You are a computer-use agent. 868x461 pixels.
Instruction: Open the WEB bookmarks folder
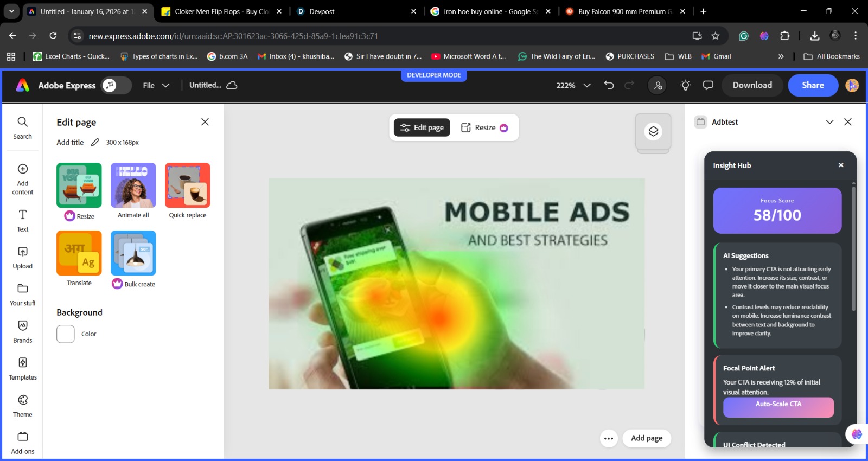pyautogui.click(x=678, y=56)
